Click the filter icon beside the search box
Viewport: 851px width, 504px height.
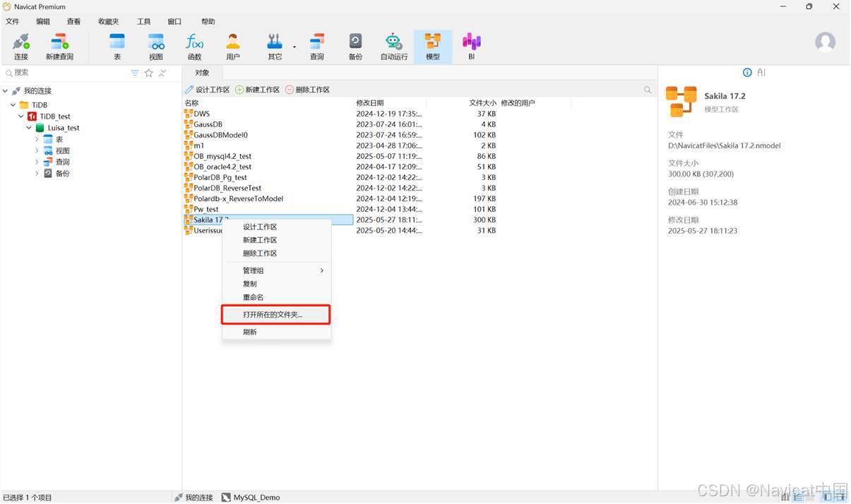pos(135,73)
